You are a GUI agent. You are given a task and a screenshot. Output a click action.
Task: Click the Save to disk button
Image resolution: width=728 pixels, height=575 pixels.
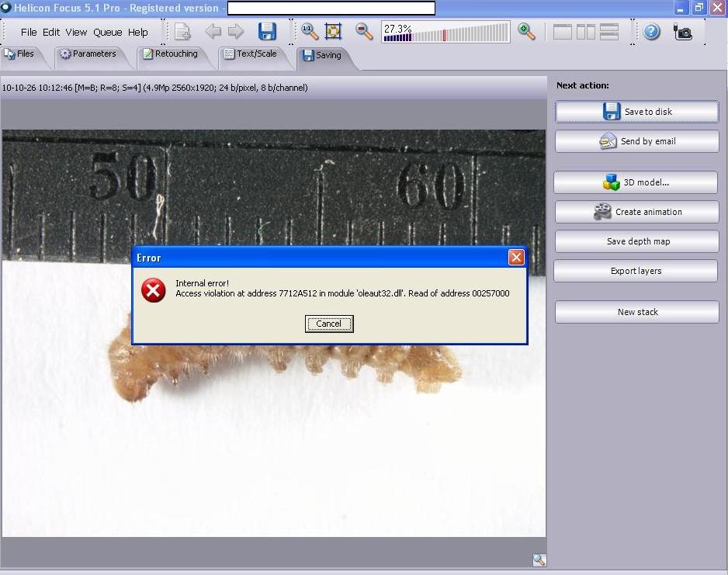tap(636, 112)
